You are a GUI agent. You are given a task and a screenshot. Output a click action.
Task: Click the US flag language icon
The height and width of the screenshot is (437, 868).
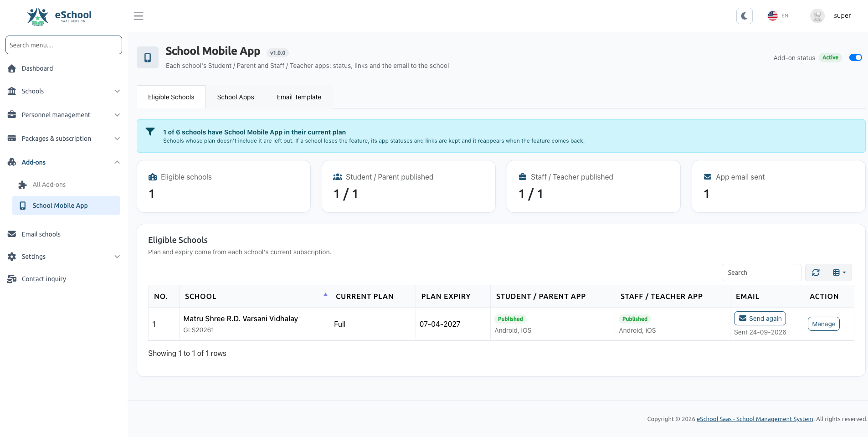pos(773,16)
